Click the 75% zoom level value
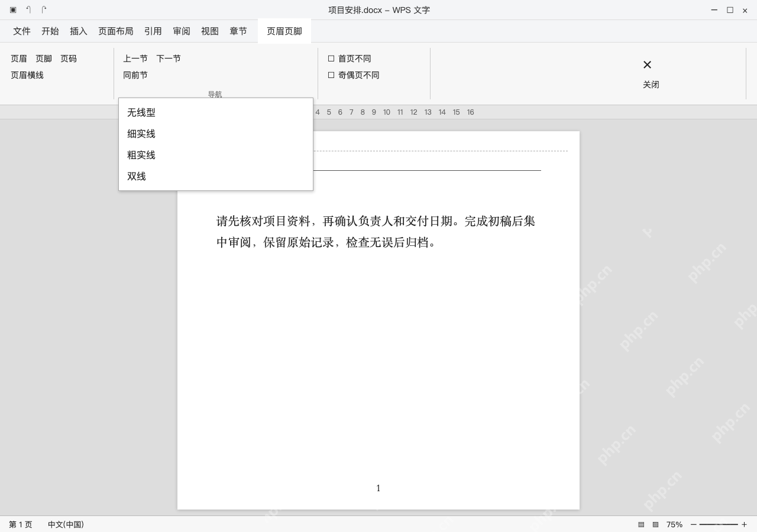757x532 pixels. click(x=674, y=524)
